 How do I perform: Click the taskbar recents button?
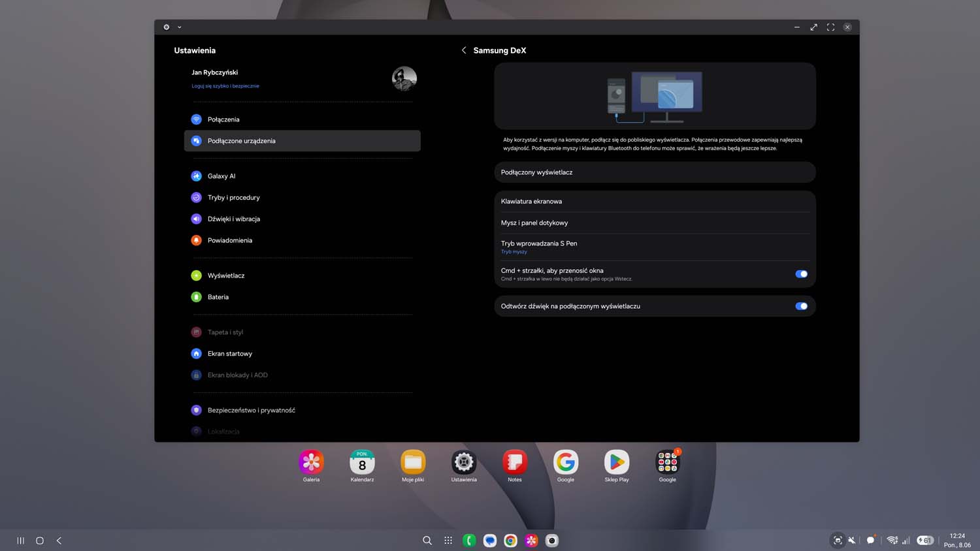(21, 541)
